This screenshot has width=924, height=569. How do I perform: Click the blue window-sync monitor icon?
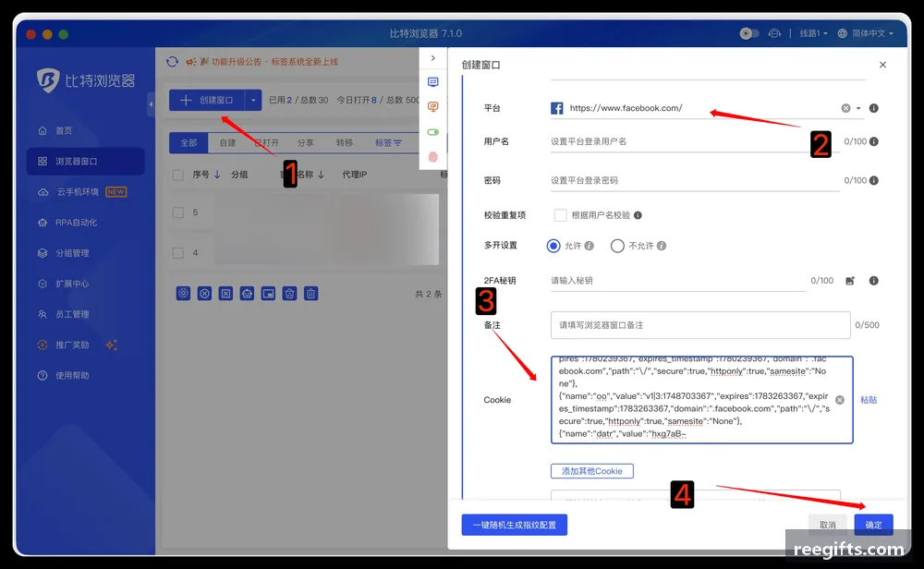pos(433,82)
